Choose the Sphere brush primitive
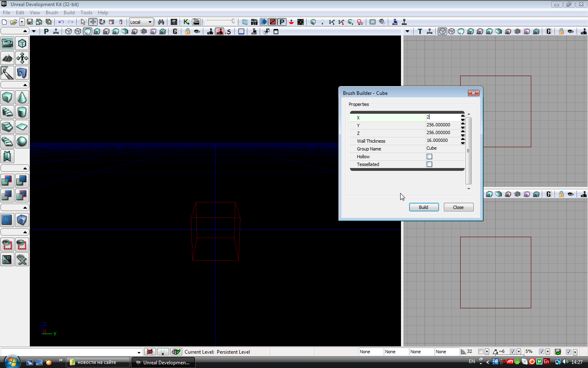This screenshot has height=368, width=588. (x=22, y=141)
